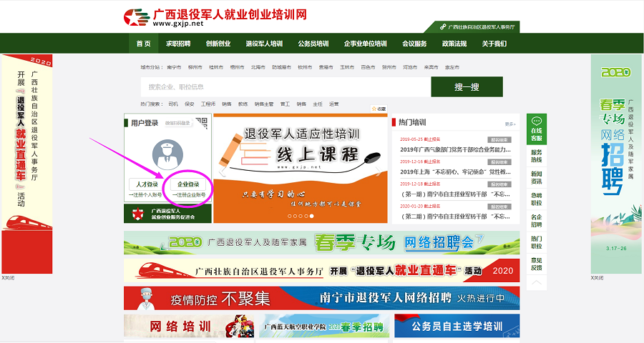Select the 玉林市 city station link
The height and width of the screenshot is (343, 644).
346,67
